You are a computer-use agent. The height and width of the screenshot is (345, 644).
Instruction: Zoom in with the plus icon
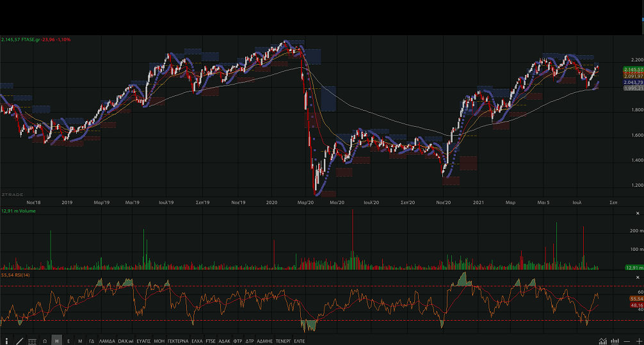coord(638,341)
